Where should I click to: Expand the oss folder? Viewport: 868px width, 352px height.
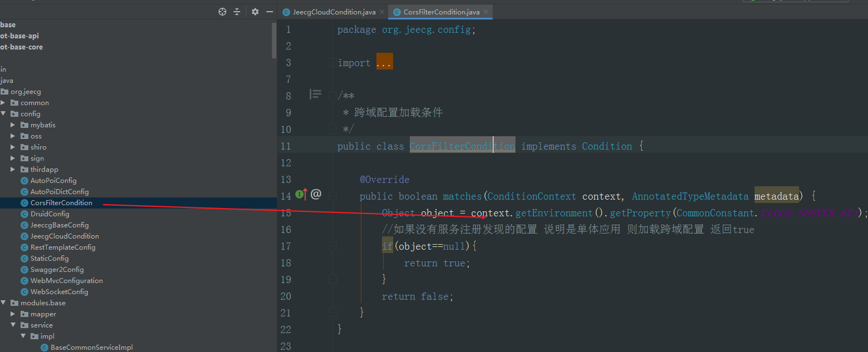(x=13, y=136)
